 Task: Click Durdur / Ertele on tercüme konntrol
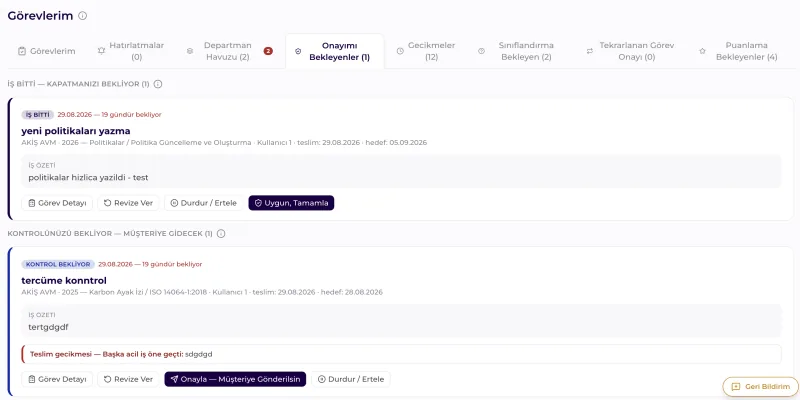coord(351,379)
